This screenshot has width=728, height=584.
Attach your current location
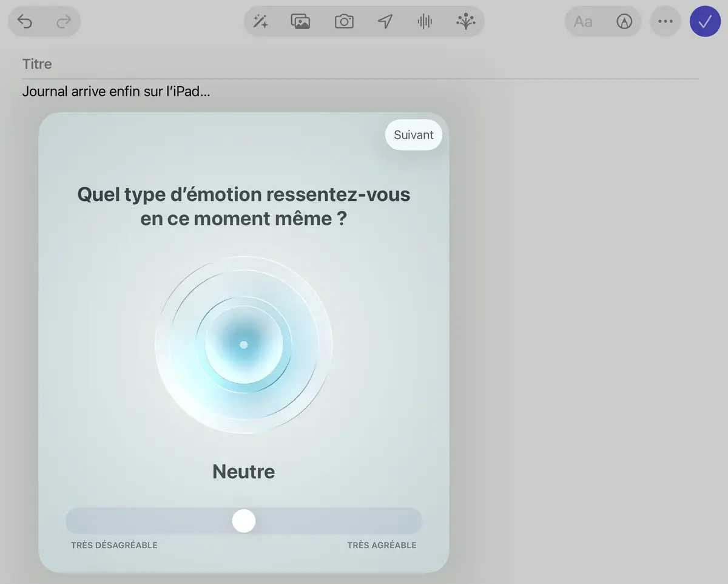(x=384, y=21)
